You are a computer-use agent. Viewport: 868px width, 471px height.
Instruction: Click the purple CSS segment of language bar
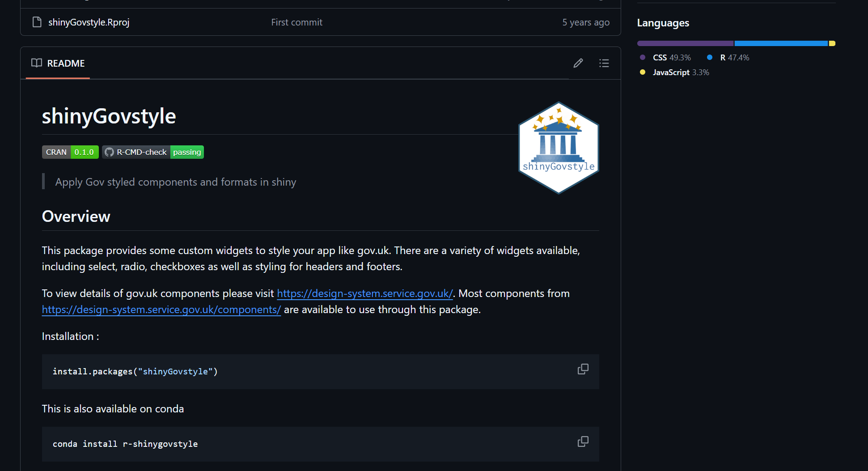685,43
